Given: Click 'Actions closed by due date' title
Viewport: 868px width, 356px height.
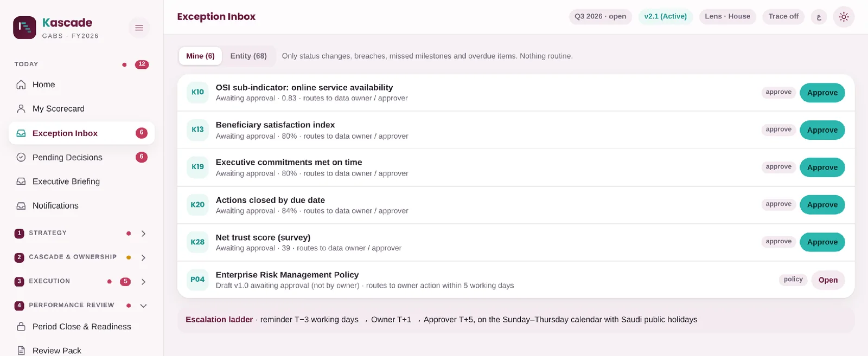Looking at the screenshot, I should (270, 200).
